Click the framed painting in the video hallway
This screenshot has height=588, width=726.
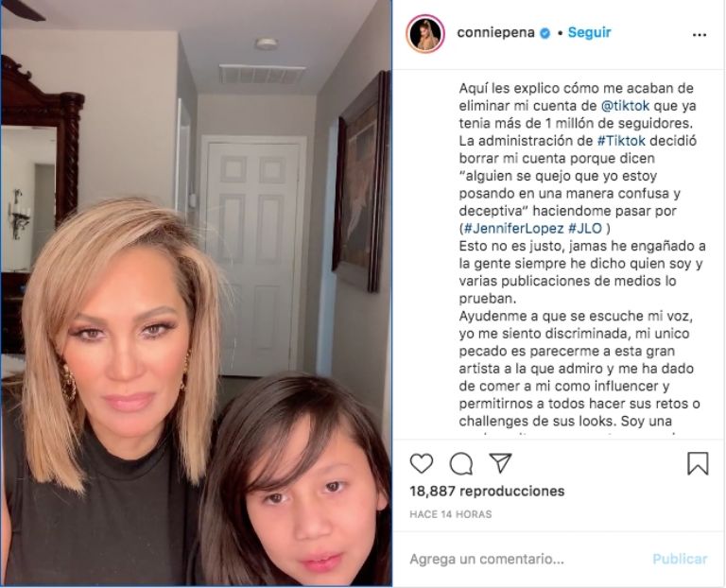(x=362, y=181)
